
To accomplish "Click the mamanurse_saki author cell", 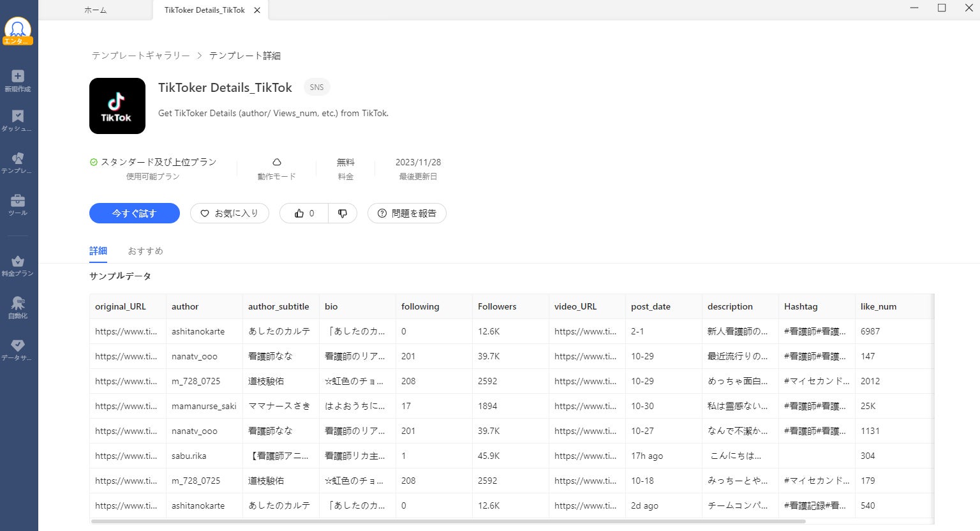I will 204,406.
